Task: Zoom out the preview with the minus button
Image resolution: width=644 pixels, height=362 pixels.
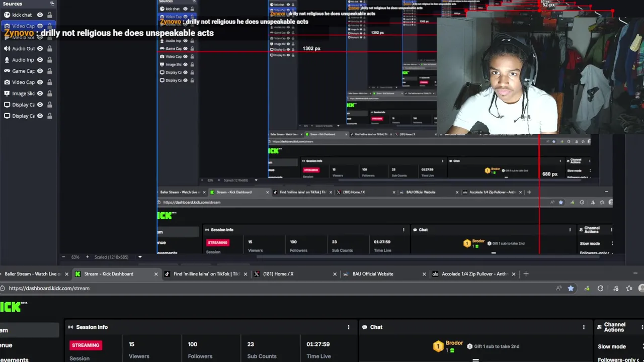Action: point(63,257)
